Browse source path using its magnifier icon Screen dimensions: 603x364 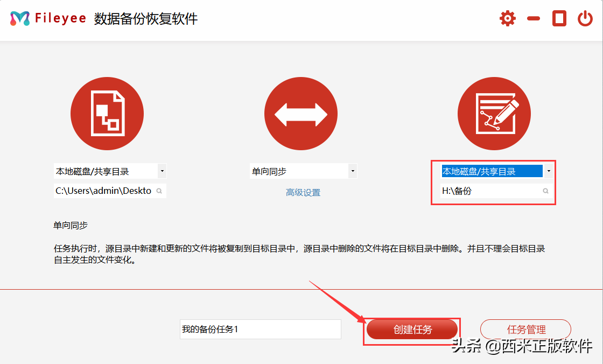coord(159,191)
